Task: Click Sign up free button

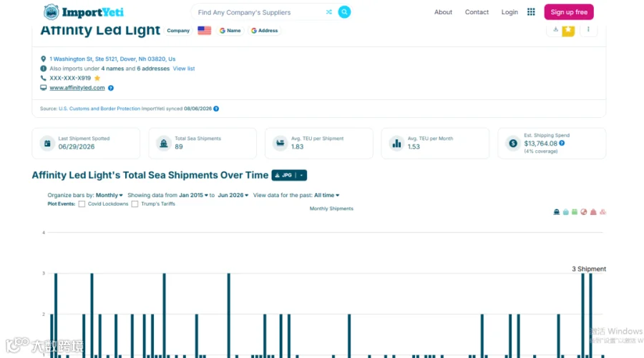Action: 569,12
